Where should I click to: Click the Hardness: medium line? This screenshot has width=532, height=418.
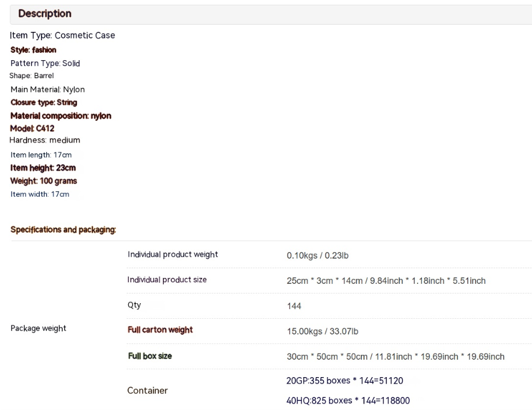[45, 140]
